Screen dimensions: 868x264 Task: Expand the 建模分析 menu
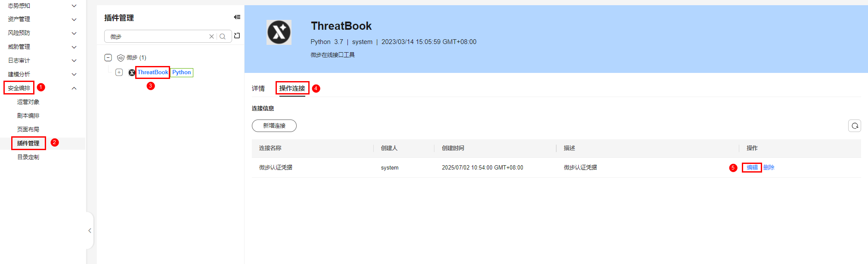(74, 75)
